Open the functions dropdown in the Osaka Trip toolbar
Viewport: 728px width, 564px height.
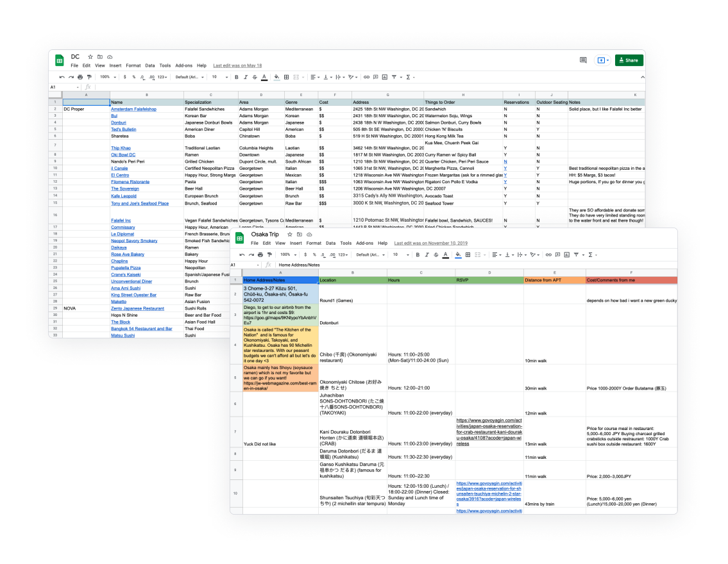592,254
